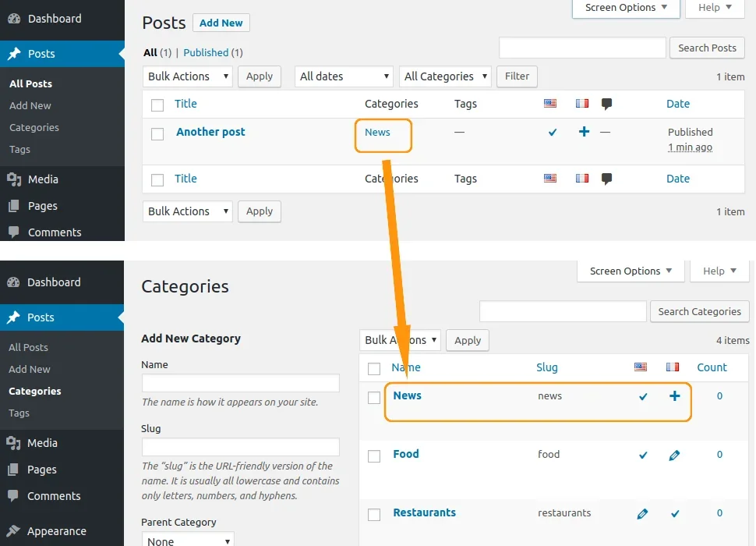
Task: Click the pencil icon in Restaurants category row
Action: click(642, 513)
